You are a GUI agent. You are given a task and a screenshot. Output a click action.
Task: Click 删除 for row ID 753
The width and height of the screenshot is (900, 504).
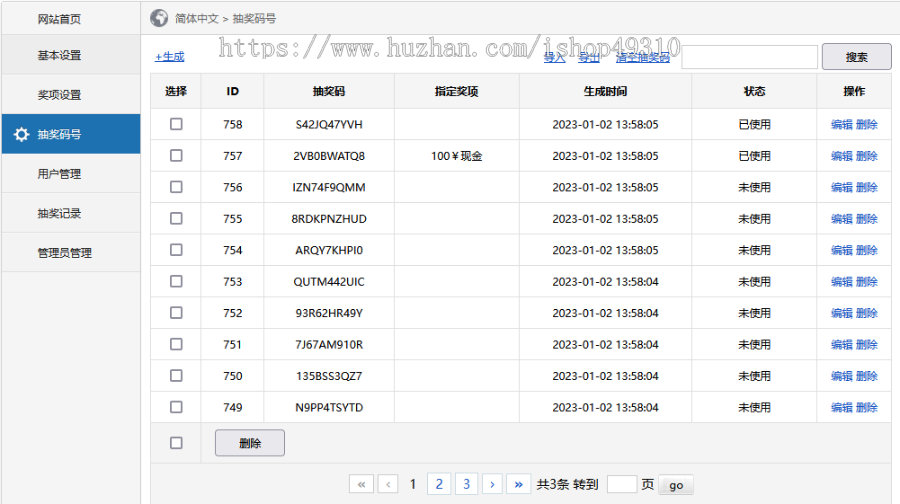click(867, 282)
